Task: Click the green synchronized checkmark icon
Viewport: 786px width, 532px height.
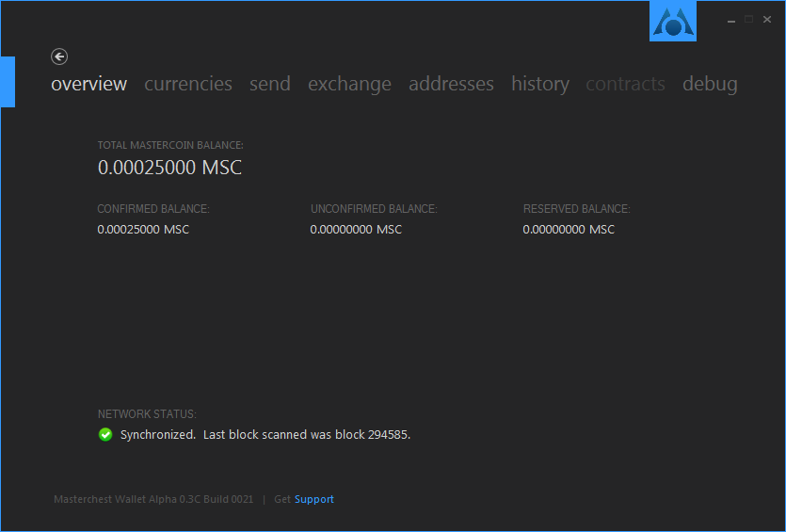Action: point(105,434)
